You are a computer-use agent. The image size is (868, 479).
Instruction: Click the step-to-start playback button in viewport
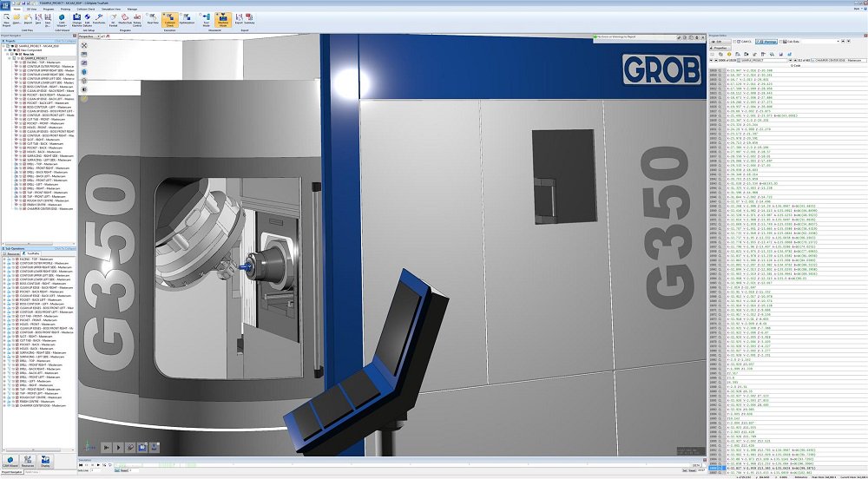tap(107, 447)
